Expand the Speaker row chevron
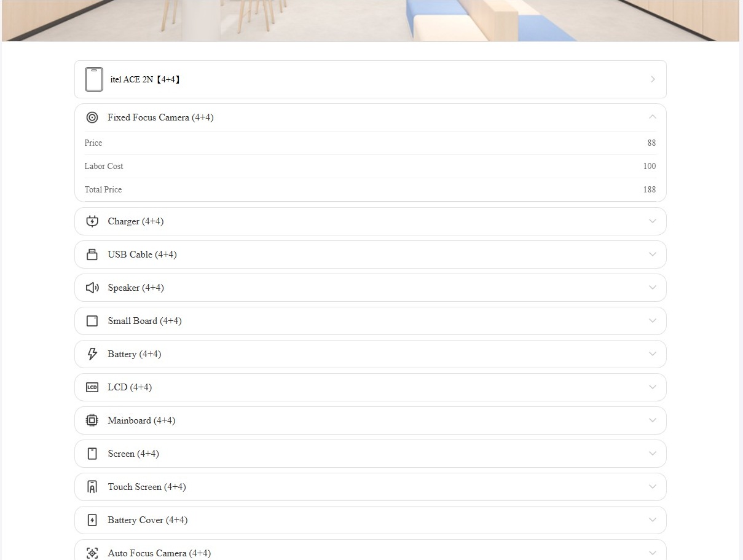This screenshot has width=743, height=560. click(x=653, y=288)
